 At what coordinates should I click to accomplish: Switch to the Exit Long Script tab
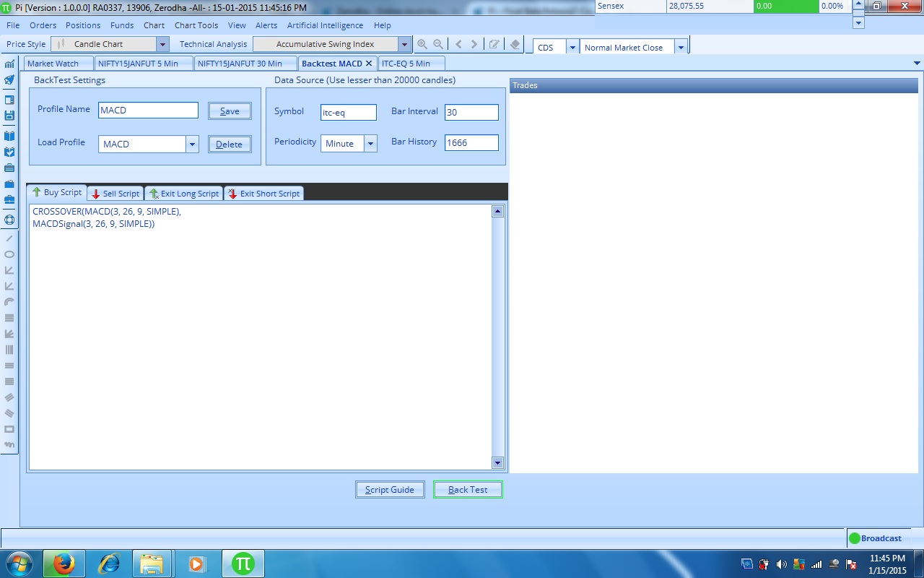pyautogui.click(x=183, y=194)
